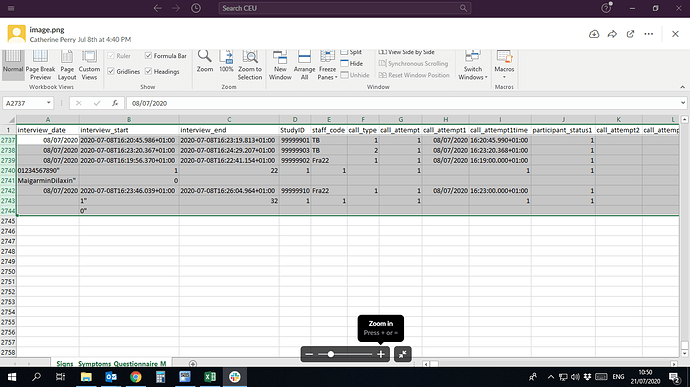Click cell containing MaigarminDilaxin"
This screenshot has height=387, width=690.
[48, 181]
